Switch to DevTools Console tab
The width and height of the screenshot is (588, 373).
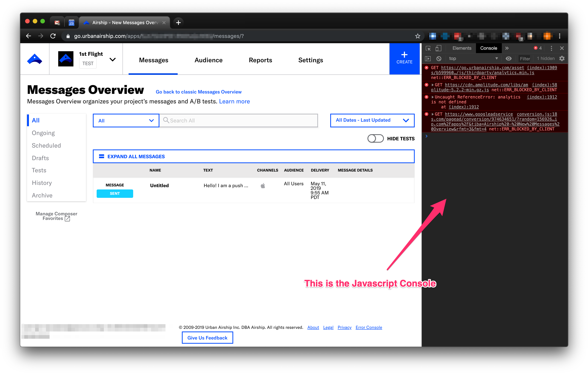[x=488, y=48]
